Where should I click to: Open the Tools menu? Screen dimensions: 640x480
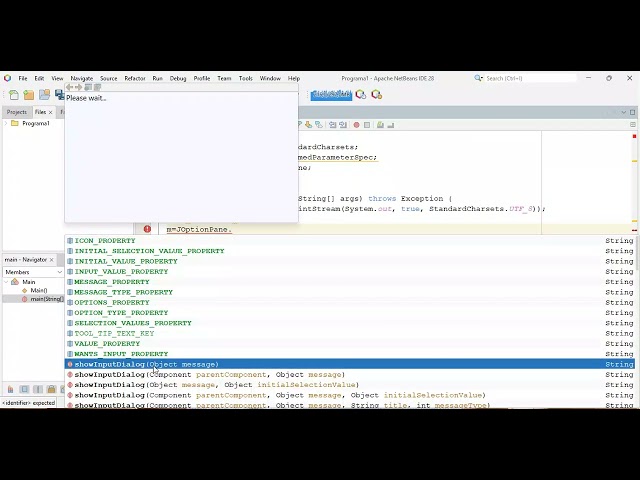pos(246,78)
